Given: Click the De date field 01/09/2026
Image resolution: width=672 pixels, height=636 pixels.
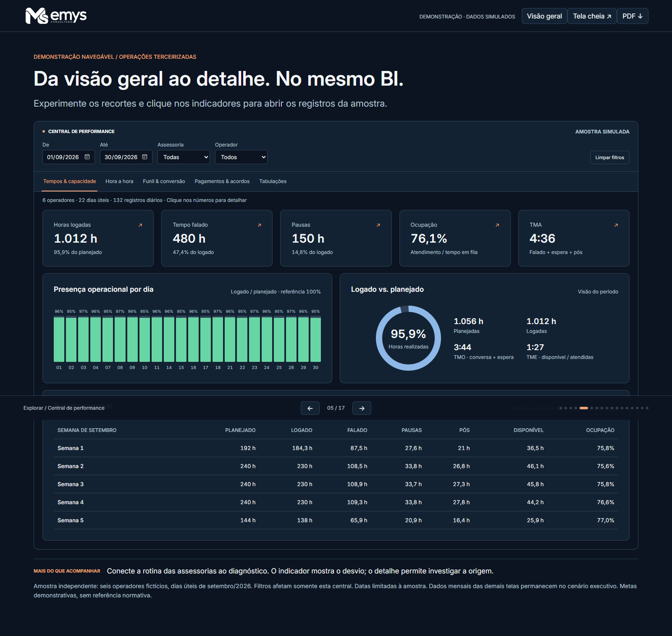Looking at the screenshot, I should point(68,157).
